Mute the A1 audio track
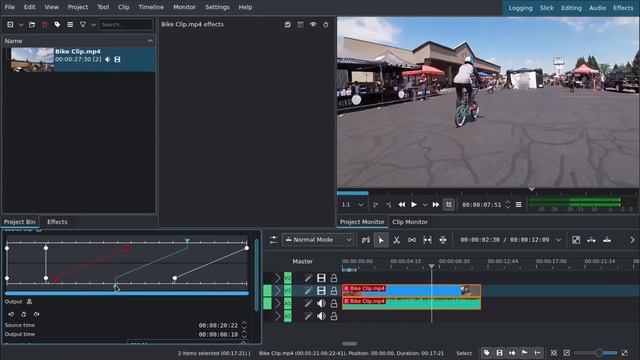Viewport: 640px width, 360px height. 321,303
